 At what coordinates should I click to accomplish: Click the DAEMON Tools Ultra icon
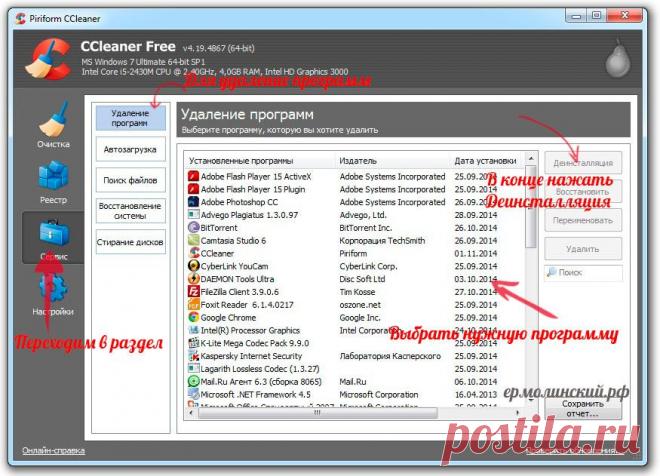coord(193,279)
